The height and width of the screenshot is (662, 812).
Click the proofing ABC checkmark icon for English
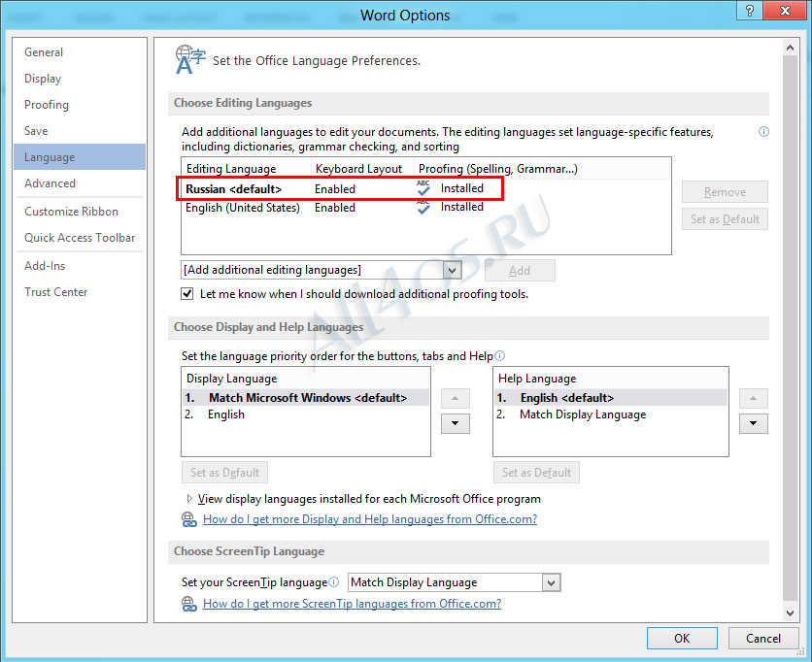pyautogui.click(x=423, y=207)
